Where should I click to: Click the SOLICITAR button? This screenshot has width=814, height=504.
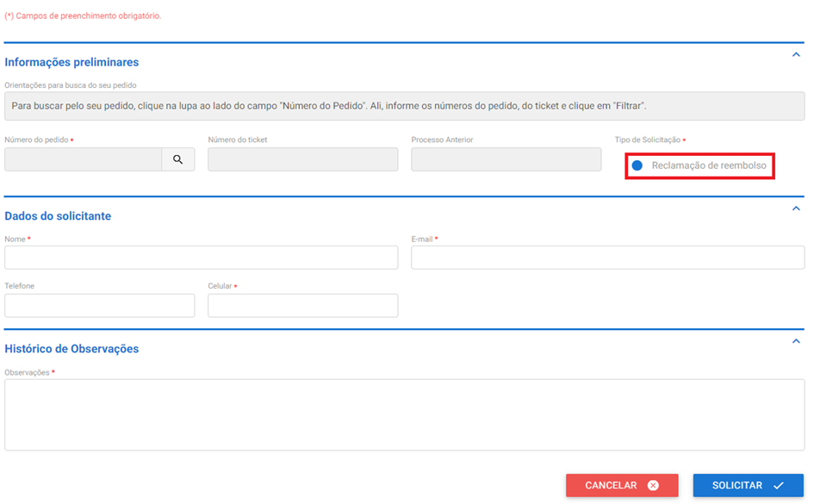pos(748,485)
